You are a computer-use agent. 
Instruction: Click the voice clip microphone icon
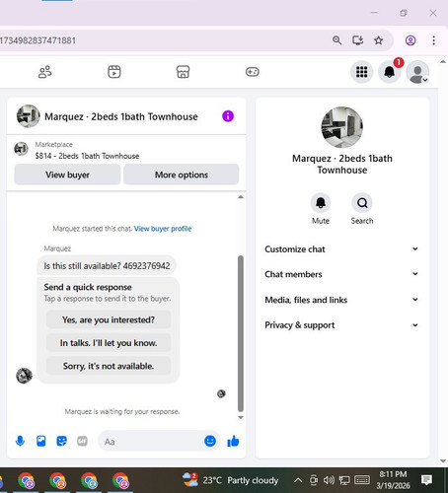(20, 441)
